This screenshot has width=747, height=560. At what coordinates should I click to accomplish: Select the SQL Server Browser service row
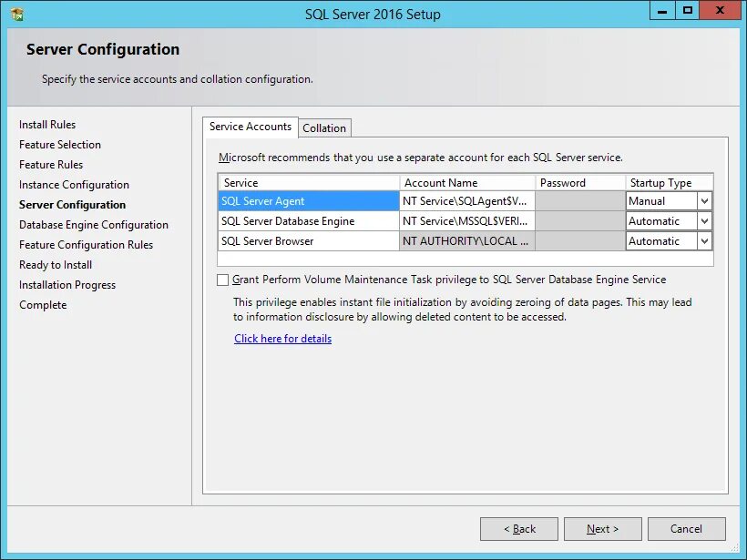point(309,241)
